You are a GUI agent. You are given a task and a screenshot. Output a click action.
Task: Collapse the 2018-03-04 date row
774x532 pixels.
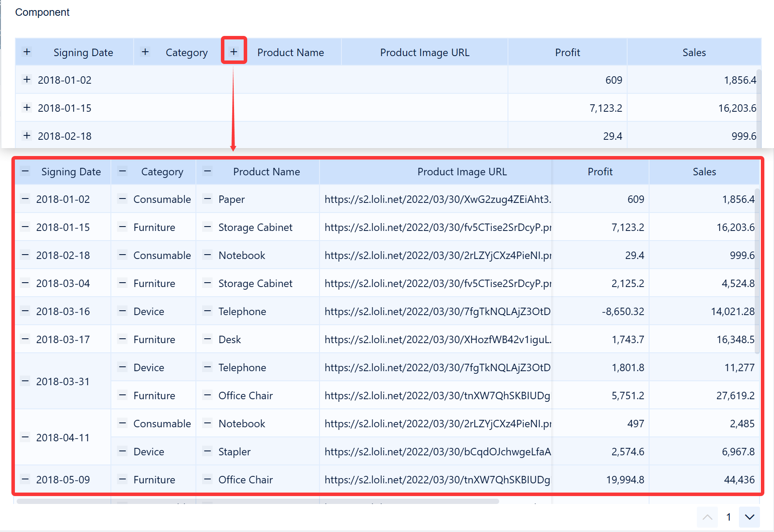(25, 283)
